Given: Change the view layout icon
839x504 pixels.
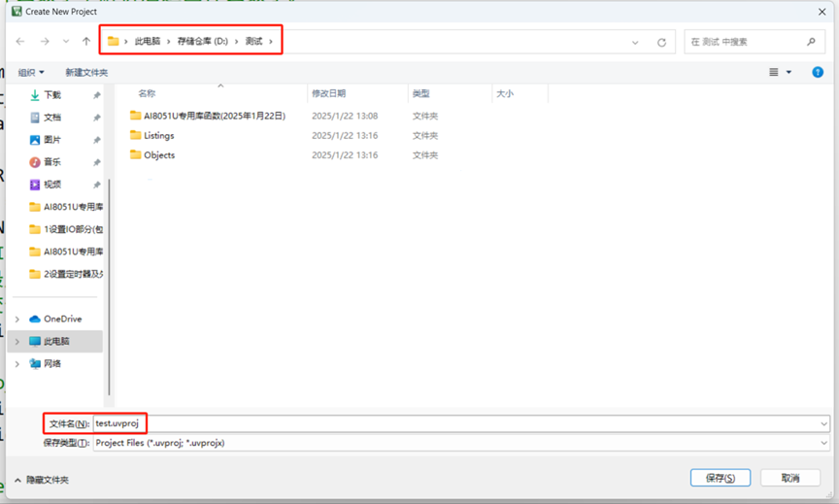Looking at the screenshot, I should [774, 72].
